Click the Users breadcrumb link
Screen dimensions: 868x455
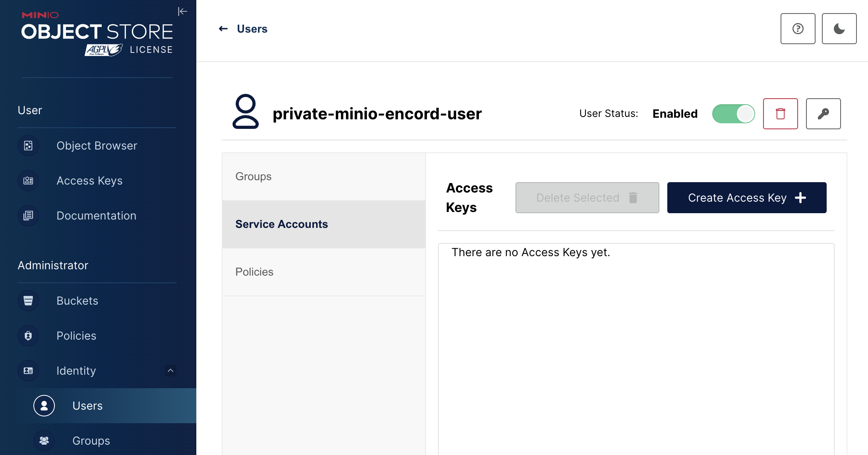pos(252,29)
